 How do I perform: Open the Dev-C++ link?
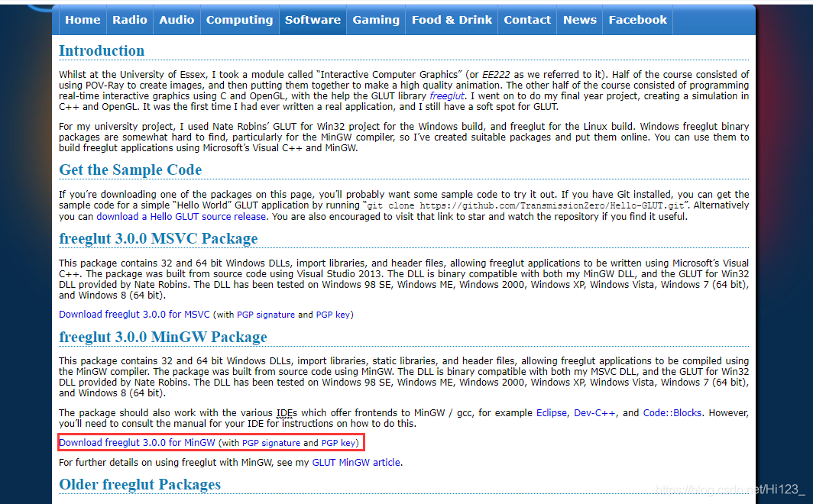tap(594, 413)
